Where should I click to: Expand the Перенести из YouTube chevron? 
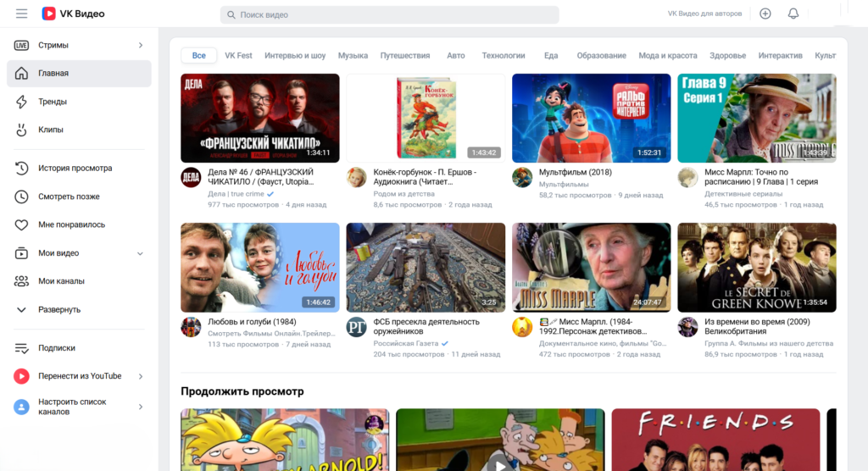pos(141,376)
